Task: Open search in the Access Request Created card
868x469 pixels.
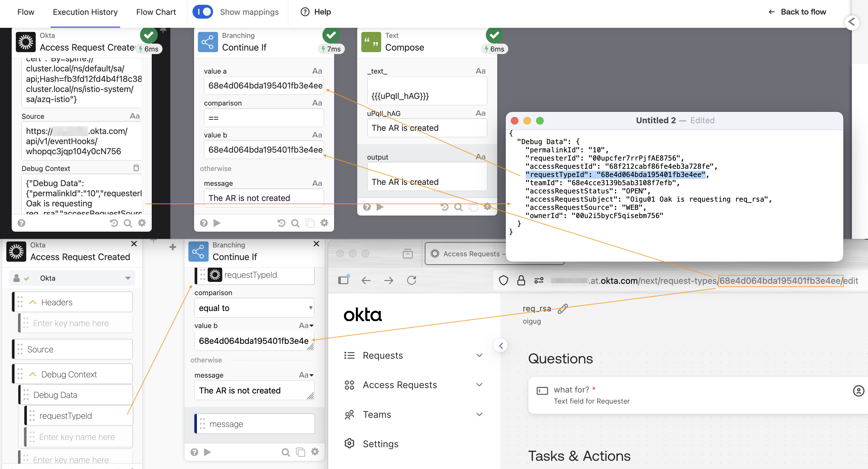Action: (128, 223)
